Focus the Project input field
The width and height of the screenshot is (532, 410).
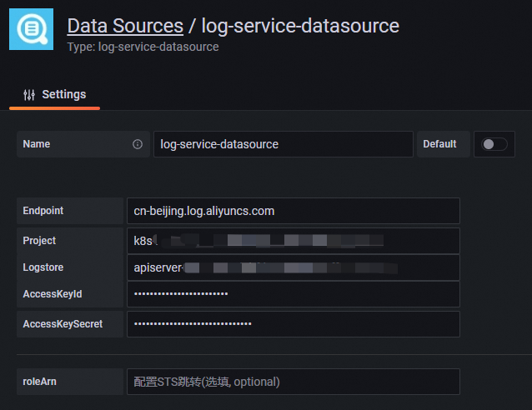(294, 241)
